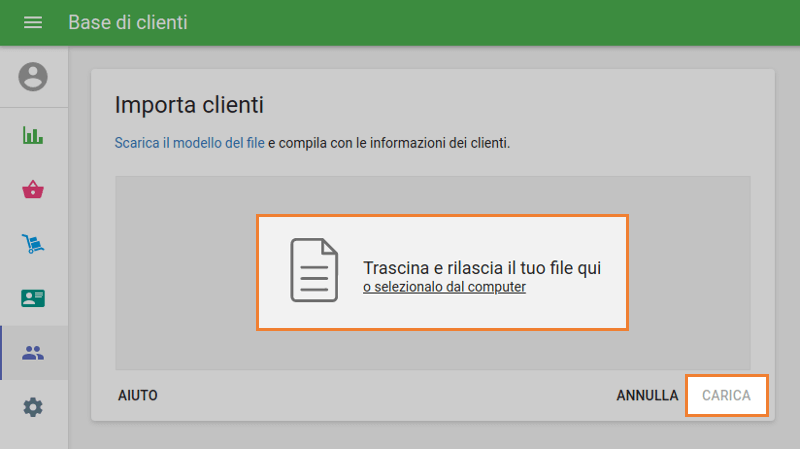Click the AIUTO button
The width and height of the screenshot is (800, 449).
138,395
